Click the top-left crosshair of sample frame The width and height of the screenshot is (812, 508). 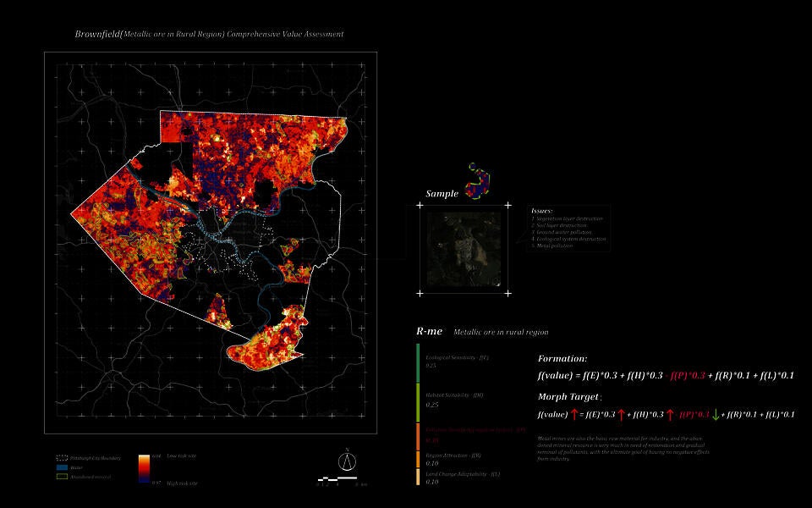[x=420, y=205]
